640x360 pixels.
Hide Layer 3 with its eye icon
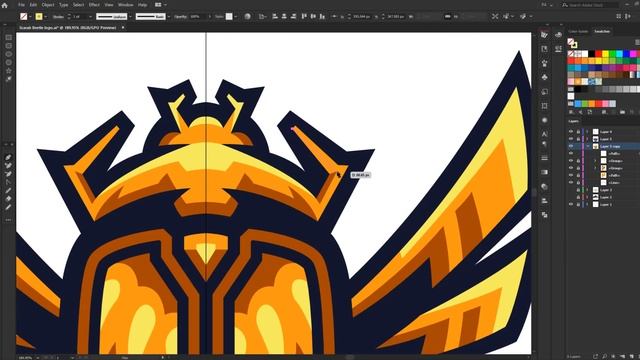coord(571,139)
